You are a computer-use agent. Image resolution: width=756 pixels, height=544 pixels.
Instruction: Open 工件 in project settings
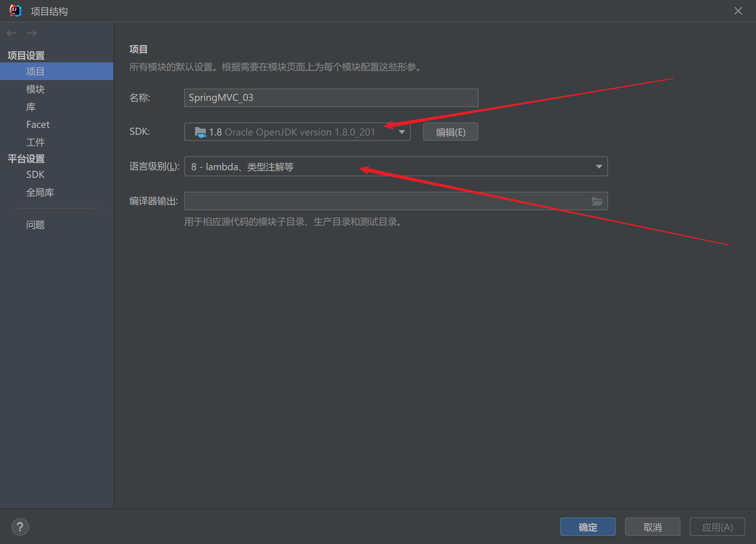tap(35, 142)
